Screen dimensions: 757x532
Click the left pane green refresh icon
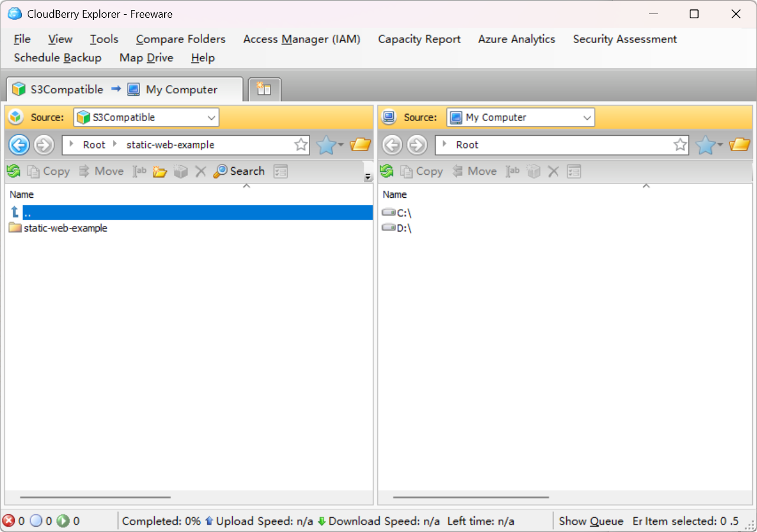click(14, 171)
